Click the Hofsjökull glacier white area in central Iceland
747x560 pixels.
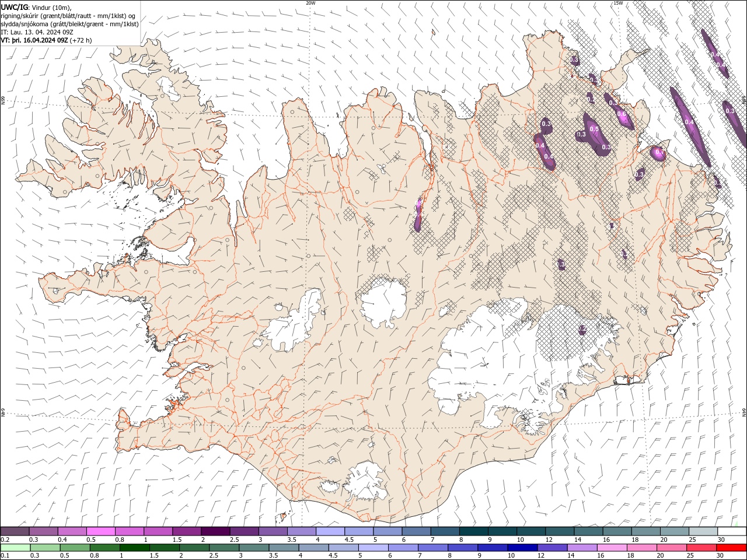[x=383, y=302]
